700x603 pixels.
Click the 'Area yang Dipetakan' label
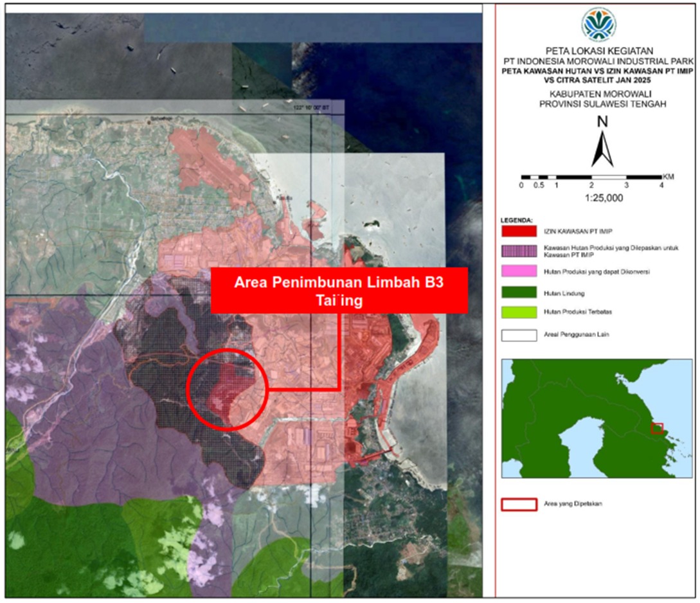[x=573, y=503]
